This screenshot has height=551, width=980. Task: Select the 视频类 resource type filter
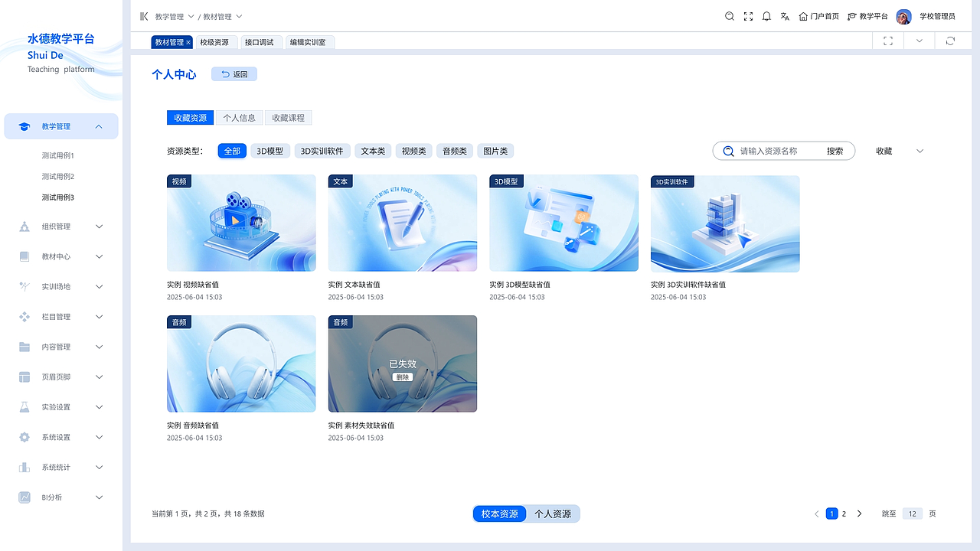(x=413, y=151)
